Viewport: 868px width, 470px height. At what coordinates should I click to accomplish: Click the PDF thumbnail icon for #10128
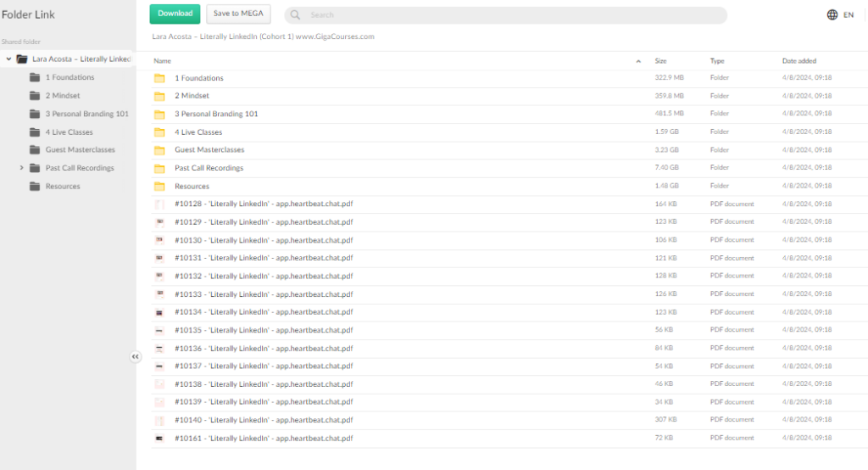pyautogui.click(x=159, y=204)
